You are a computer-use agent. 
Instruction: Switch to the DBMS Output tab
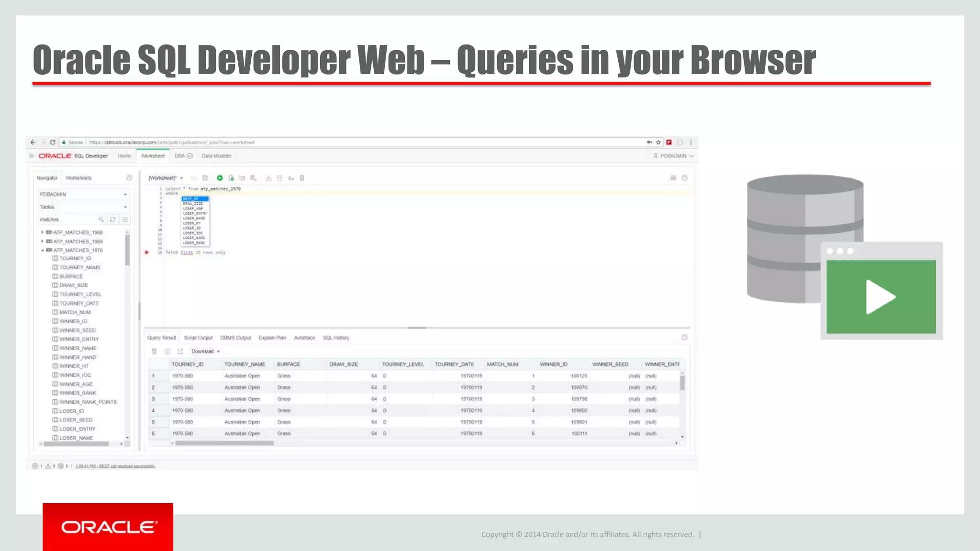click(235, 338)
